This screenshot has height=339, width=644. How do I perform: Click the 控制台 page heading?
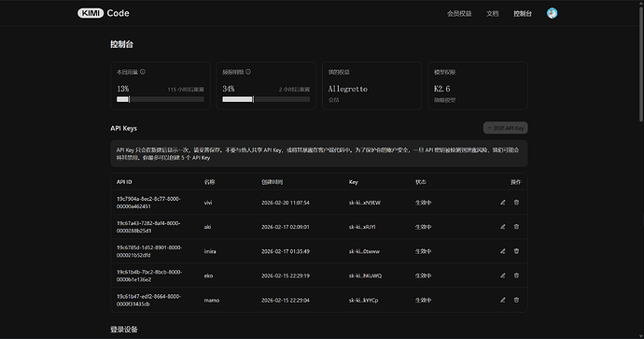pos(121,44)
